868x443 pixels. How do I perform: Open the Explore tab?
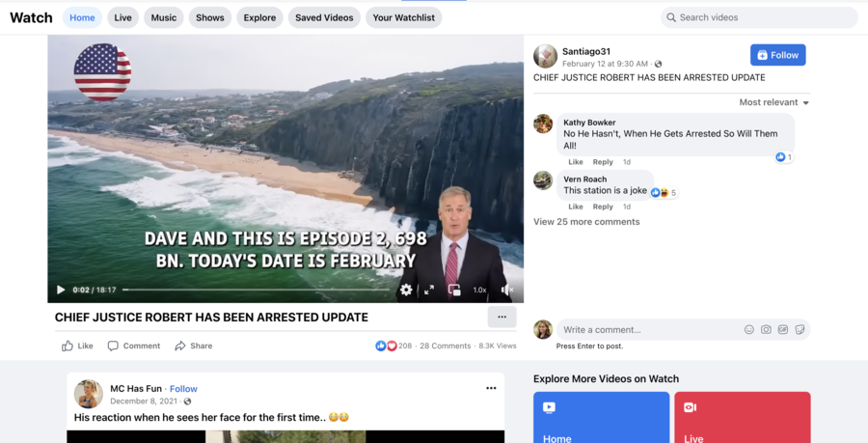click(x=259, y=17)
